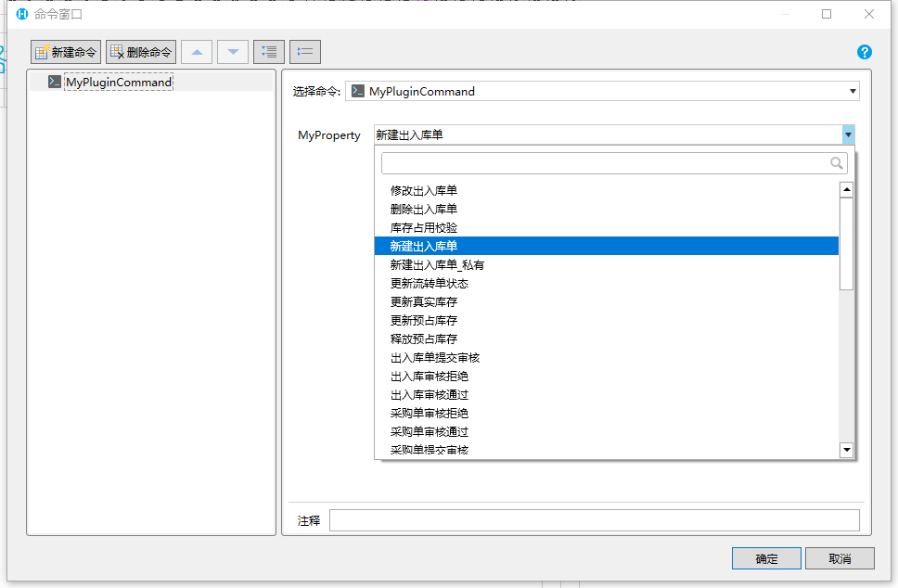898x588 pixels.
Task: Select 修改出入库单 from the list
Action: point(607,191)
